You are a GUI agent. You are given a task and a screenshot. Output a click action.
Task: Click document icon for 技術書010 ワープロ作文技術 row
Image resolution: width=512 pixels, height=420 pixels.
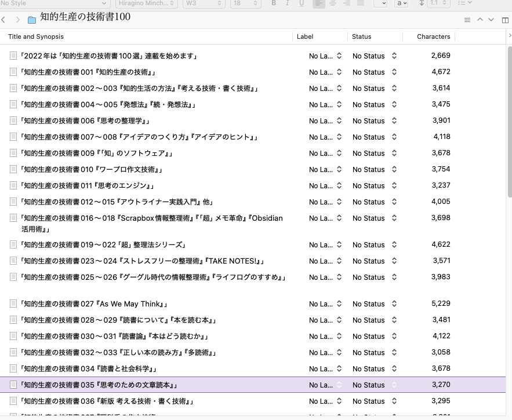(13, 169)
